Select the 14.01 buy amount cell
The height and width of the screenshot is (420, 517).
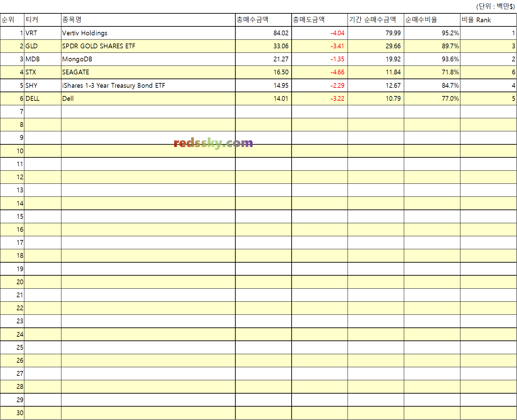(x=263, y=99)
